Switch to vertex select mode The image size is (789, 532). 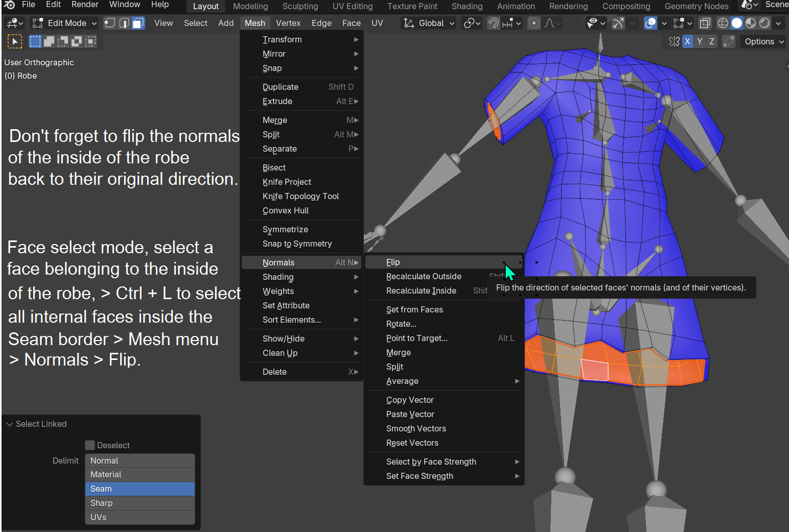(x=110, y=23)
